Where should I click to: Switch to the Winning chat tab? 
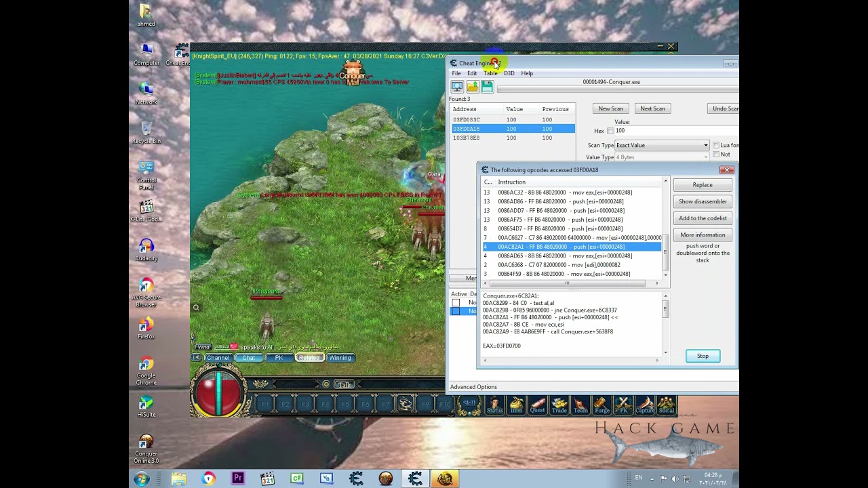[340, 358]
